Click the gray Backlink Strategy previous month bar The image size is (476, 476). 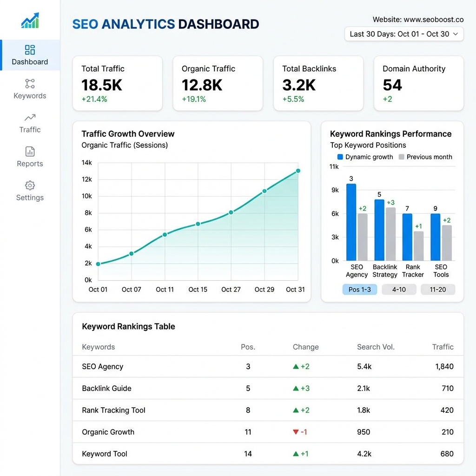(390, 234)
